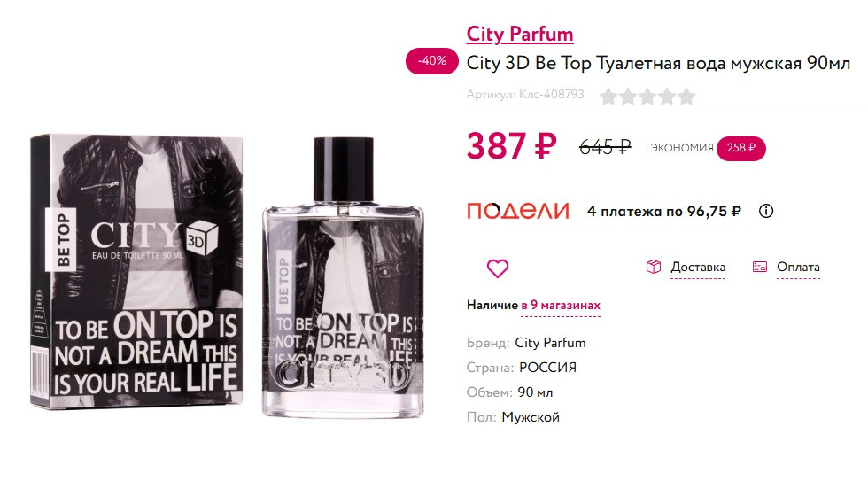This screenshot has width=868, height=489.
Task: Open the City Parfum brand heading link
Action: tap(520, 35)
